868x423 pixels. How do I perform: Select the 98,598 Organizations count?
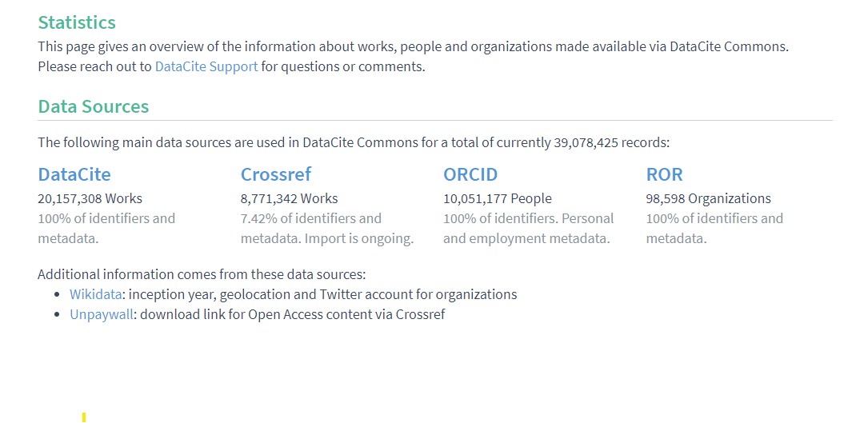pos(708,198)
